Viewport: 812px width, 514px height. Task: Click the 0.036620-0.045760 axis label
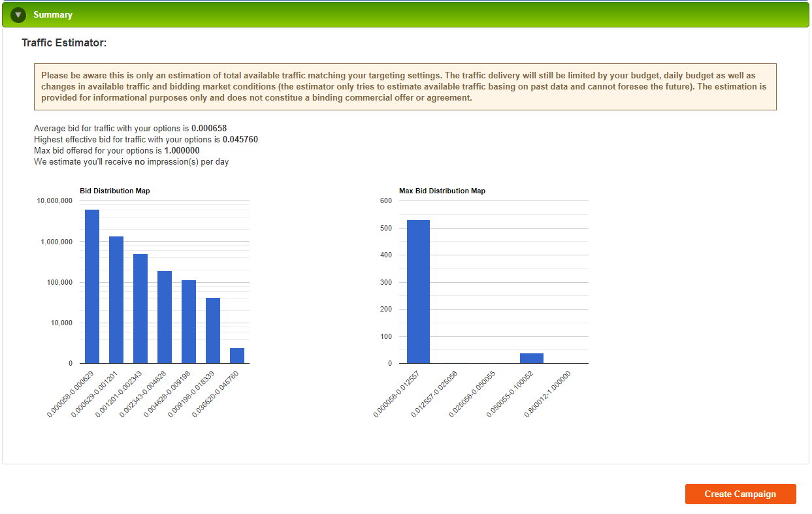[x=217, y=394]
